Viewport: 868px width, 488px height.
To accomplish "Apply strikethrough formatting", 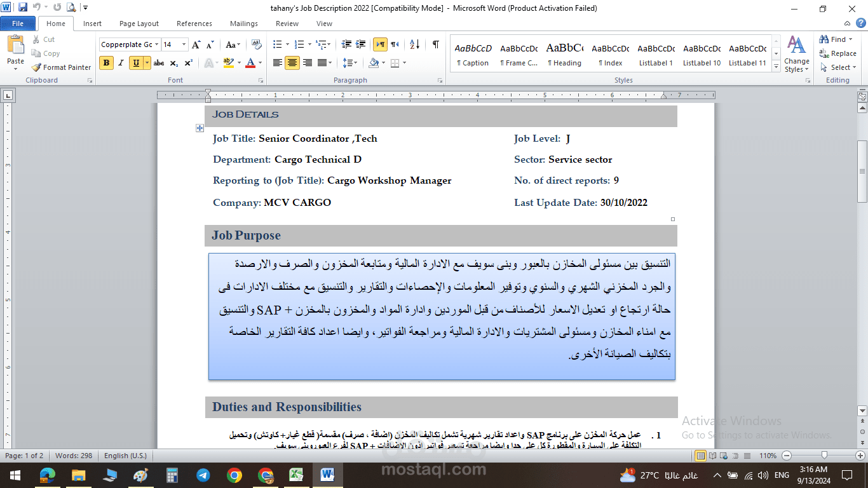I will [159, 63].
